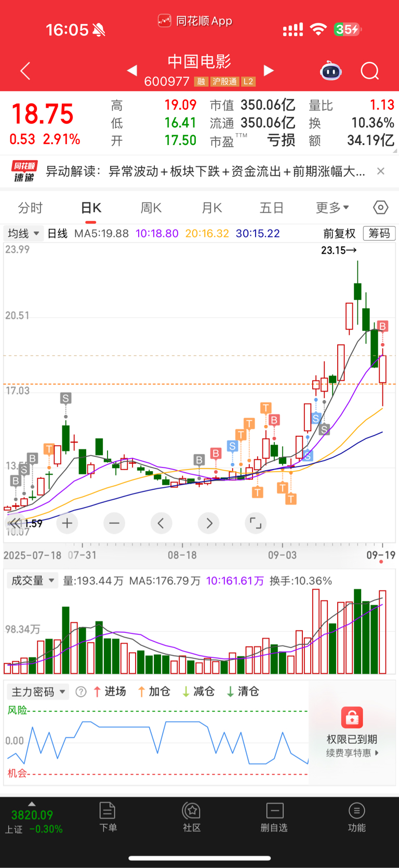Change 前复权 adjustment mode

click(339, 234)
